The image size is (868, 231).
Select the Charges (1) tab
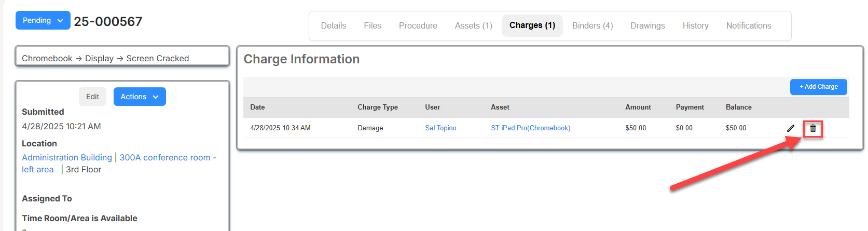[532, 25]
